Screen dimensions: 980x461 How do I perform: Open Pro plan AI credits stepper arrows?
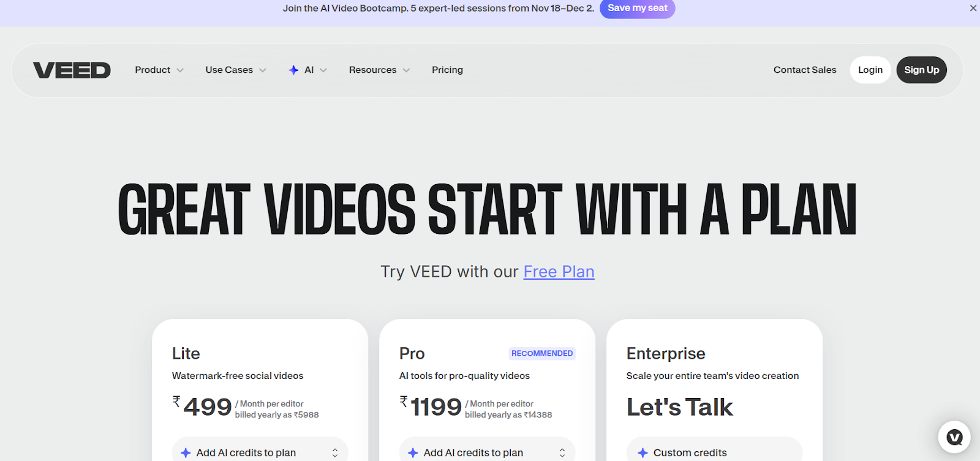coord(562,453)
